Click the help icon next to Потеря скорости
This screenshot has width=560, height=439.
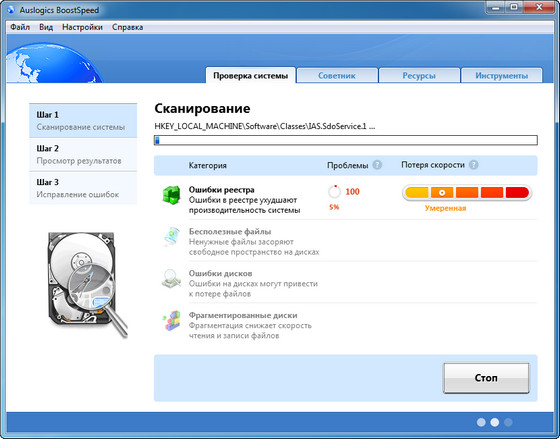click(x=474, y=165)
